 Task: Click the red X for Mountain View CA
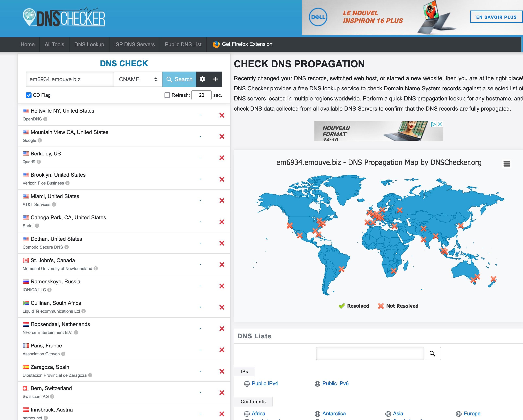click(x=222, y=136)
